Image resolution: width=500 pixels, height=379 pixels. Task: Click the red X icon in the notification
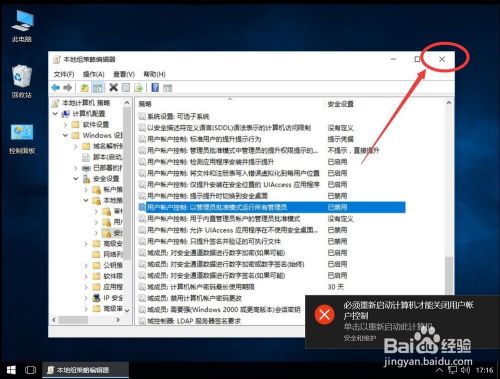tap(324, 314)
